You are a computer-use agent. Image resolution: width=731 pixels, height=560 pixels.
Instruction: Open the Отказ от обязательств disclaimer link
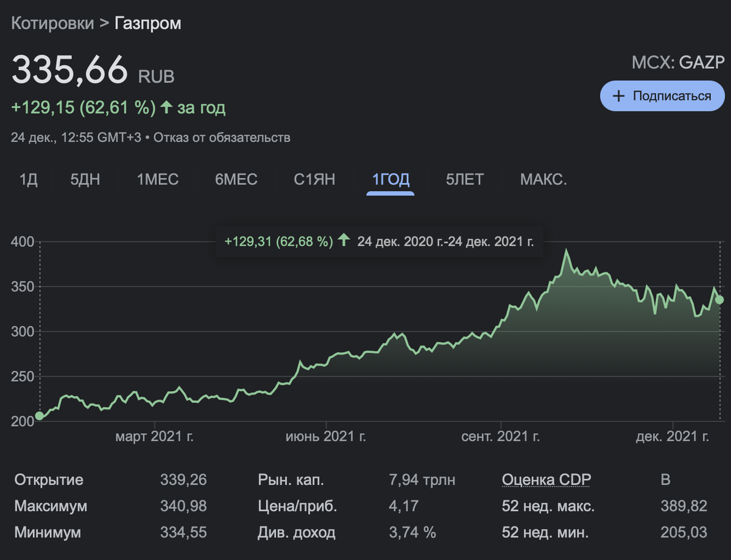222,137
